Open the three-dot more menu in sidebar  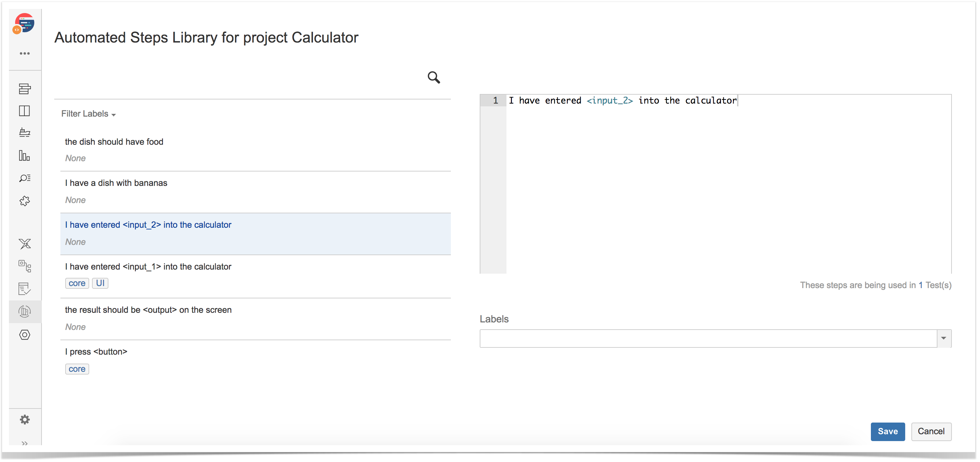pyautogui.click(x=25, y=54)
